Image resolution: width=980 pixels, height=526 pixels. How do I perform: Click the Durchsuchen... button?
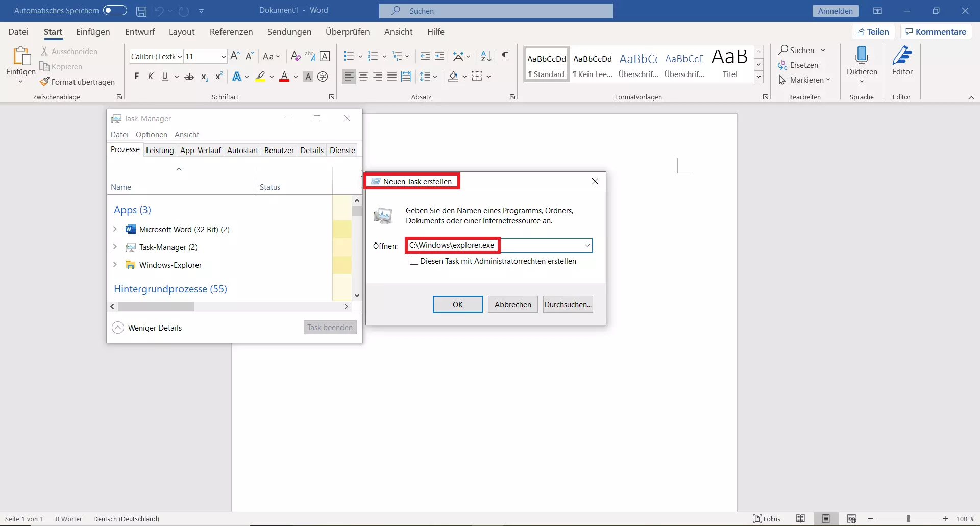[x=568, y=304]
